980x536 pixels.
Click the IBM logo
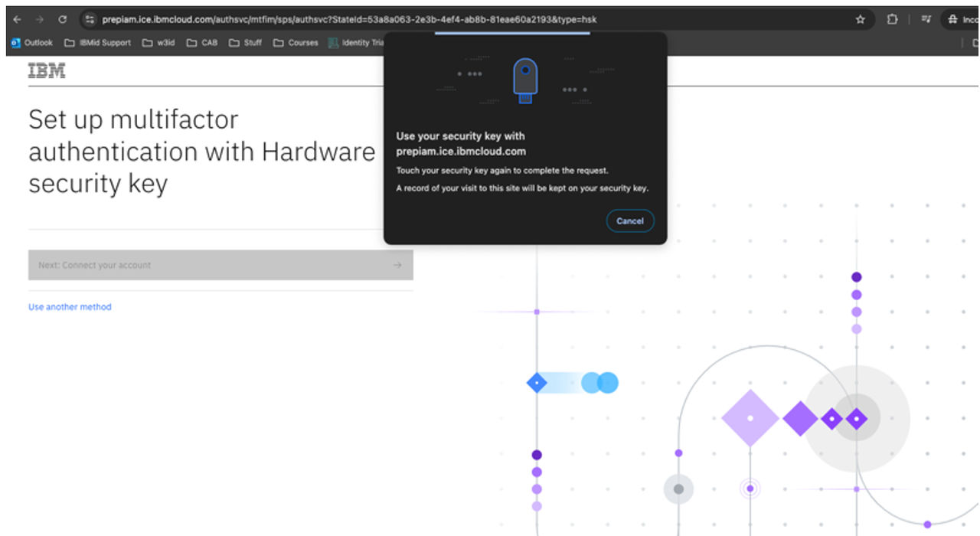(47, 71)
